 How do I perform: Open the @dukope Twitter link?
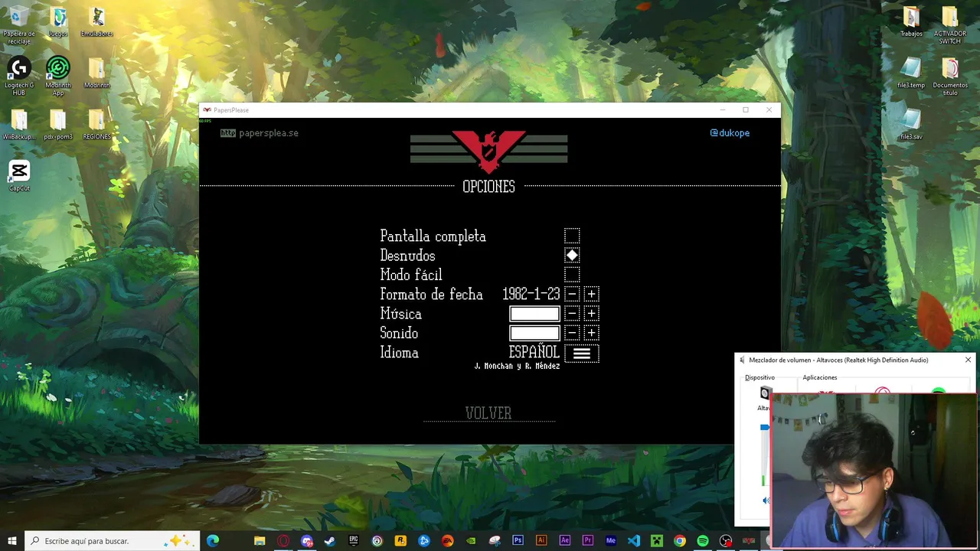(730, 133)
